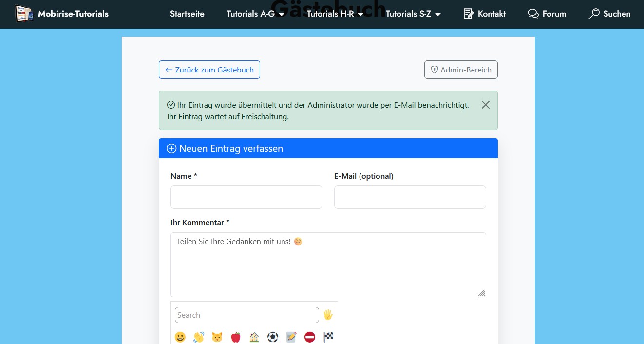Dismiss the green success alert

pos(485,105)
